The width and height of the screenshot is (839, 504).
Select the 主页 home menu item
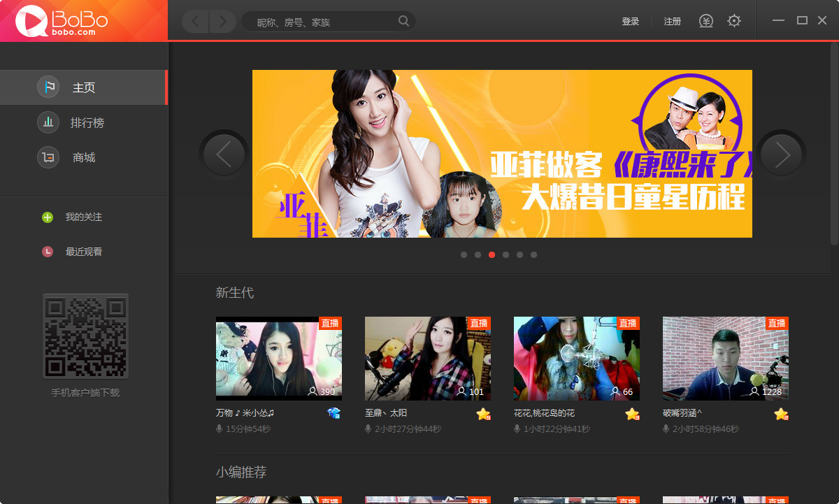83,87
